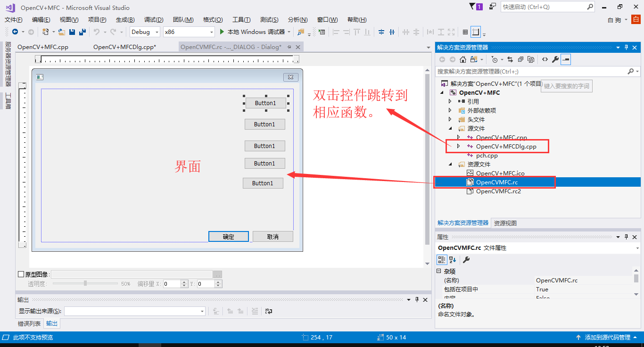Adjust the 透明度 transparency slider
The image size is (644, 347).
tap(85, 283)
